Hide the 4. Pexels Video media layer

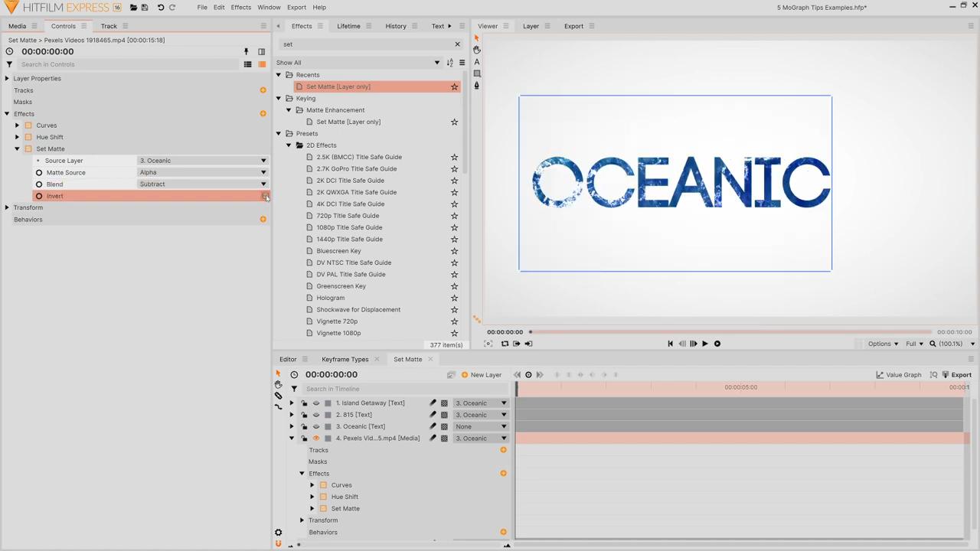click(x=315, y=439)
